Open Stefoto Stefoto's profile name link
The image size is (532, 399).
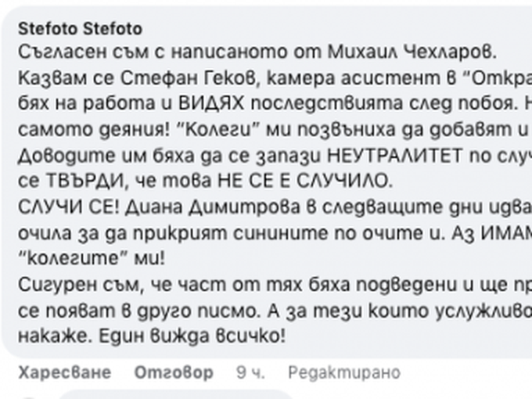[x=80, y=29]
